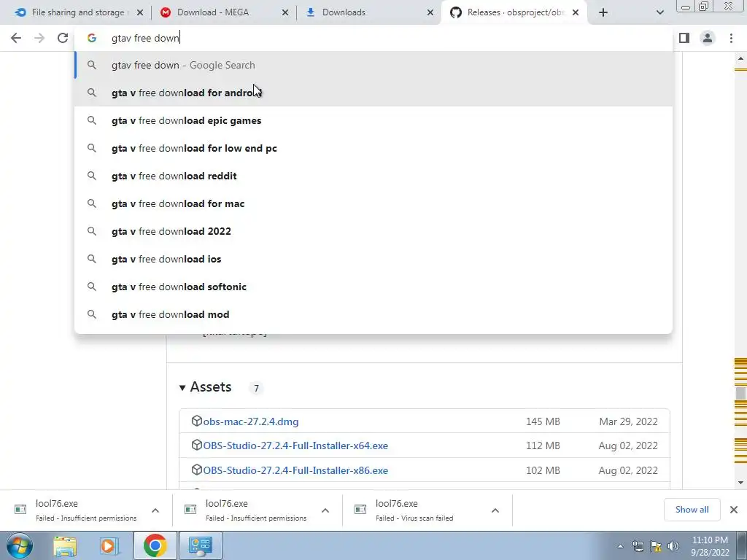Click the browser forward arrow
Viewport: 747px width, 560px height.
coord(39,38)
